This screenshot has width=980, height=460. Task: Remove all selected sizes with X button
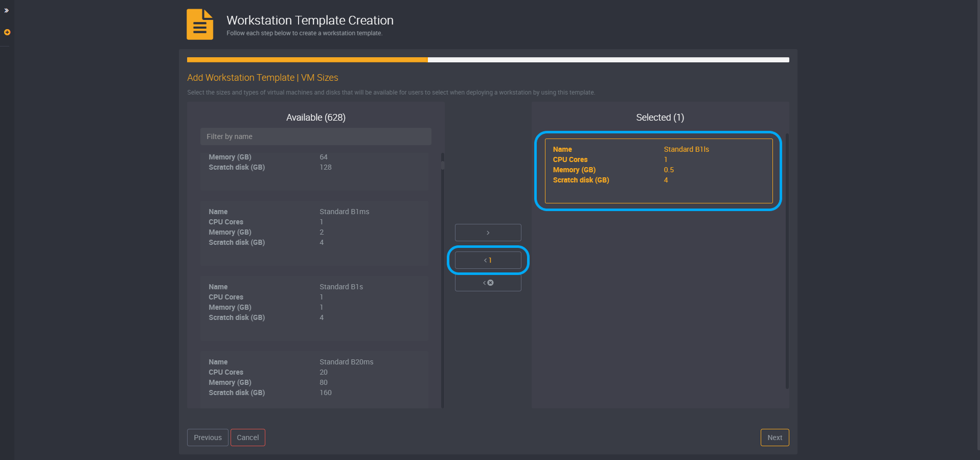point(488,283)
